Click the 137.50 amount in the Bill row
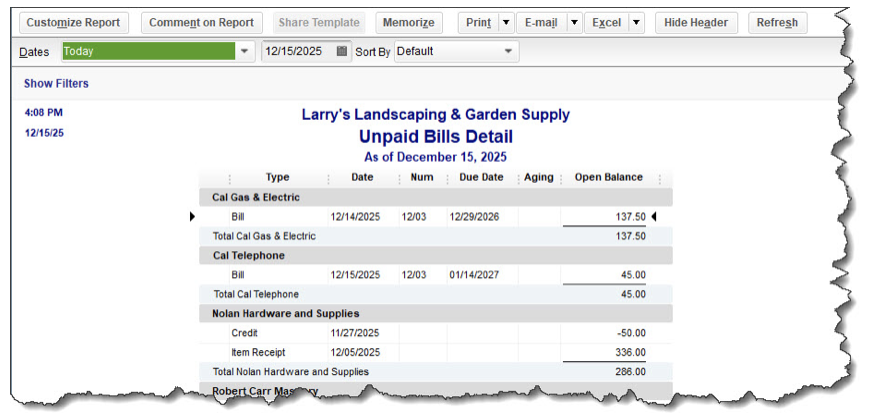 point(631,217)
